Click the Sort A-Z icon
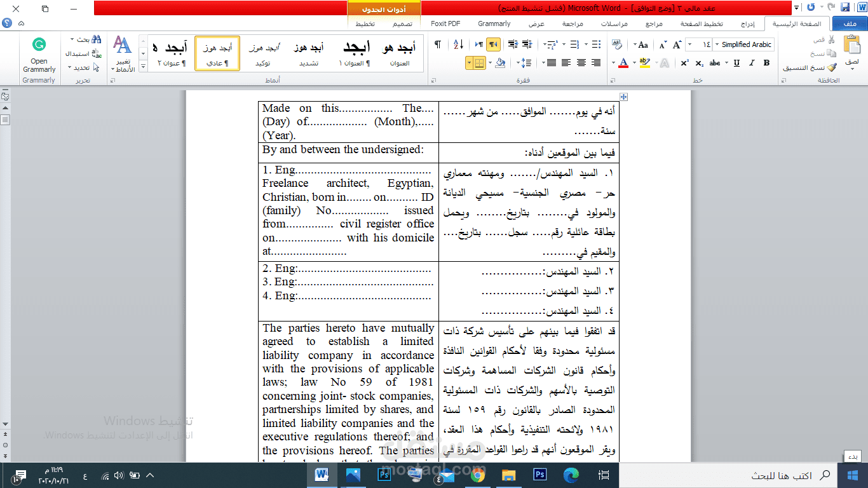 tap(459, 44)
